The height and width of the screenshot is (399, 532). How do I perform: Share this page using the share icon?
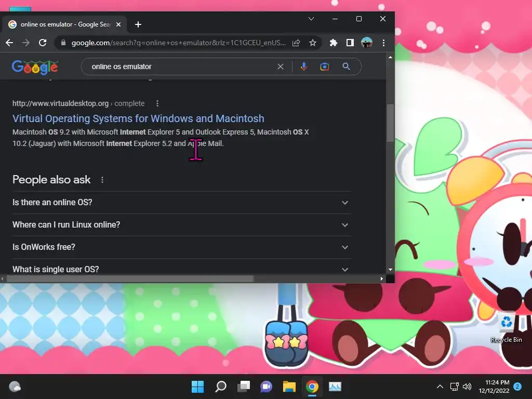(296, 43)
